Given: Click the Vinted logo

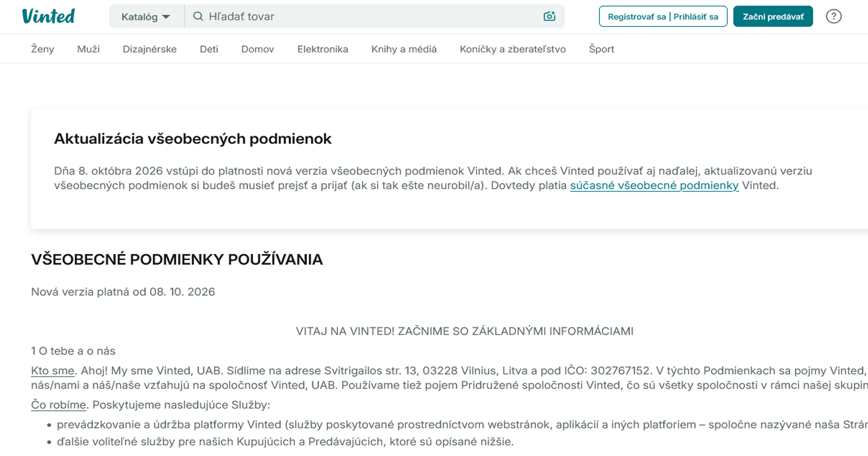Looking at the screenshot, I should [x=48, y=16].
